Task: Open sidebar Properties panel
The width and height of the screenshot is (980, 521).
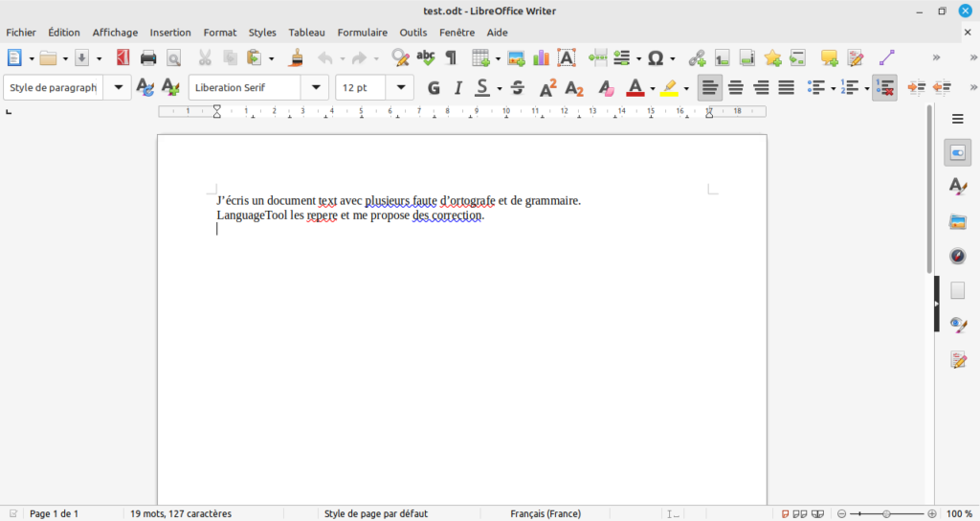Action: pyautogui.click(x=957, y=152)
